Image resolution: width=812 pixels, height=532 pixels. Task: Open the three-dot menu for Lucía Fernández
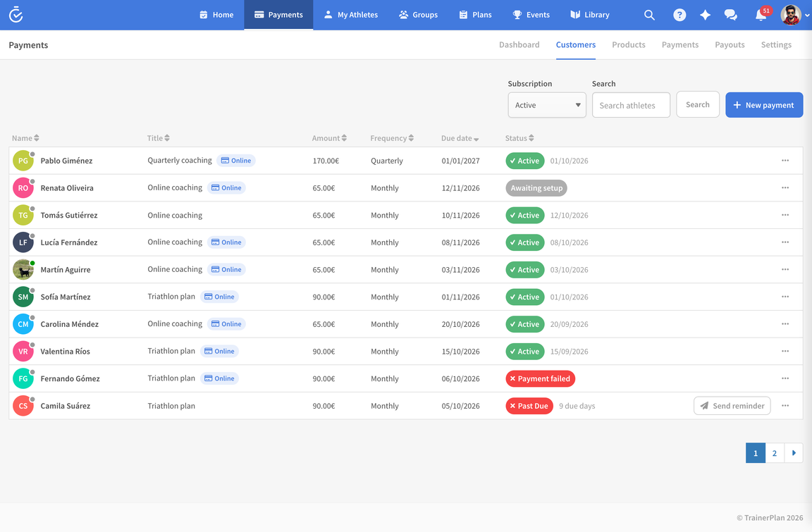pyautogui.click(x=785, y=242)
